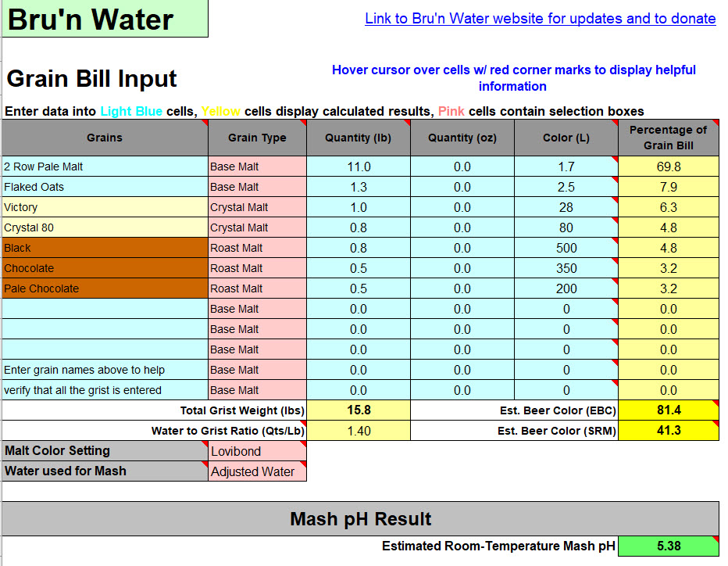
Task: Open the Grain Type selector for Flaked Oats
Action: coord(257,187)
